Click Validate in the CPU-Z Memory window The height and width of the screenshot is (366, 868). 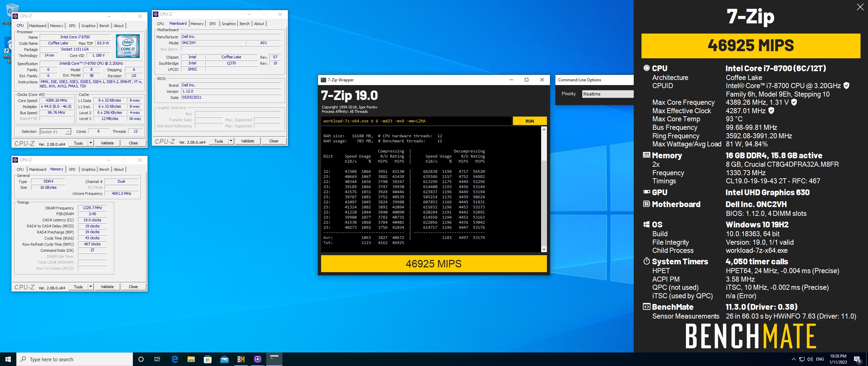pyautogui.click(x=107, y=287)
